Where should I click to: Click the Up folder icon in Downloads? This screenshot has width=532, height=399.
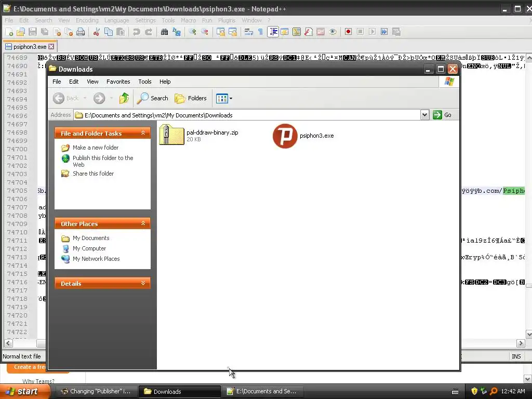point(124,98)
